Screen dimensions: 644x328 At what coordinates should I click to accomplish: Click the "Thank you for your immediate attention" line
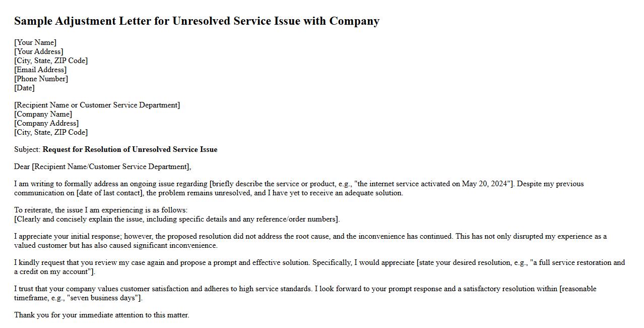click(x=102, y=315)
